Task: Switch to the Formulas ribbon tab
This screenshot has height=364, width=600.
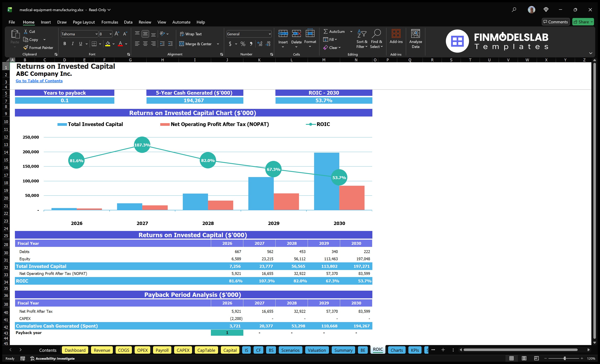Action: point(110,22)
